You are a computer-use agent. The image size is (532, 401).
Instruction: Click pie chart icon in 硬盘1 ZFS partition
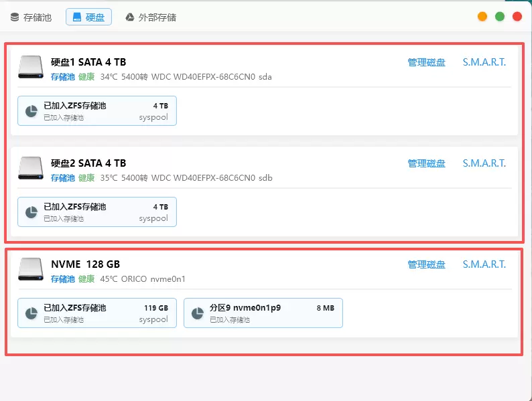point(31,111)
